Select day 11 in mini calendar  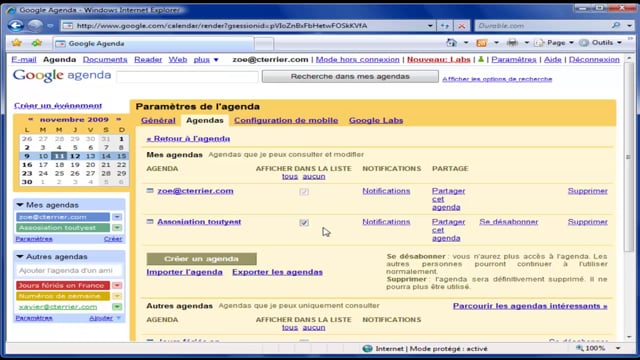pyautogui.click(x=59, y=156)
